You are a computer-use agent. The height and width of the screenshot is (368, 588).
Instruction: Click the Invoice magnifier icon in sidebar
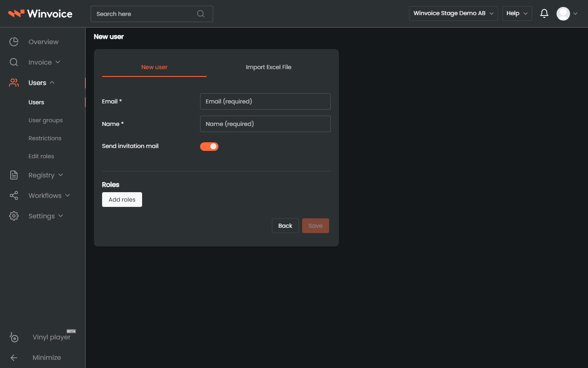[x=14, y=62]
